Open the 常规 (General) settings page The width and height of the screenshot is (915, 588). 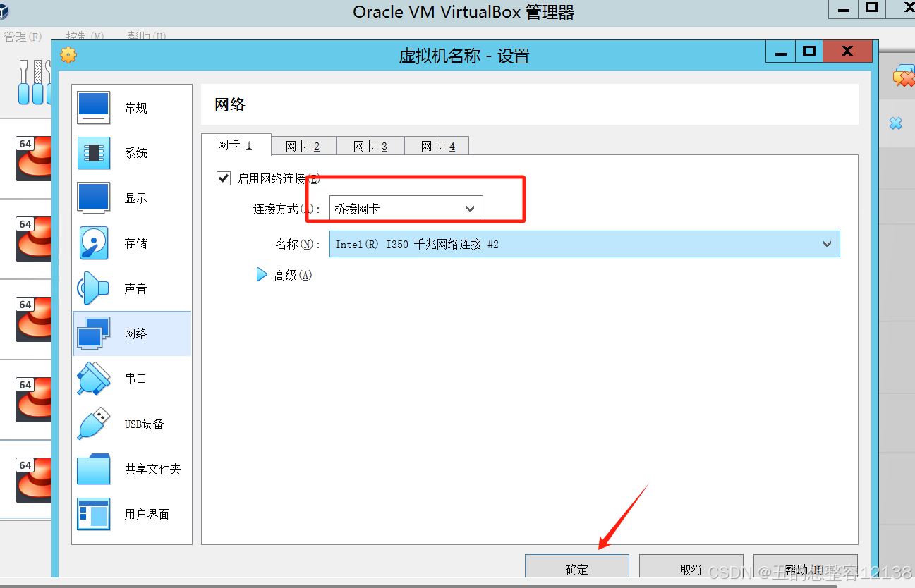pos(132,108)
